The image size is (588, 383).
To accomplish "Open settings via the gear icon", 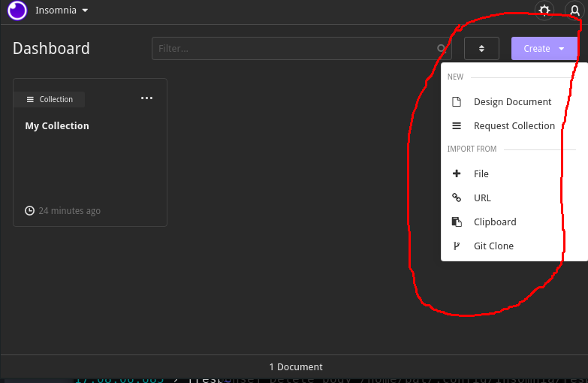I will (544, 10).
